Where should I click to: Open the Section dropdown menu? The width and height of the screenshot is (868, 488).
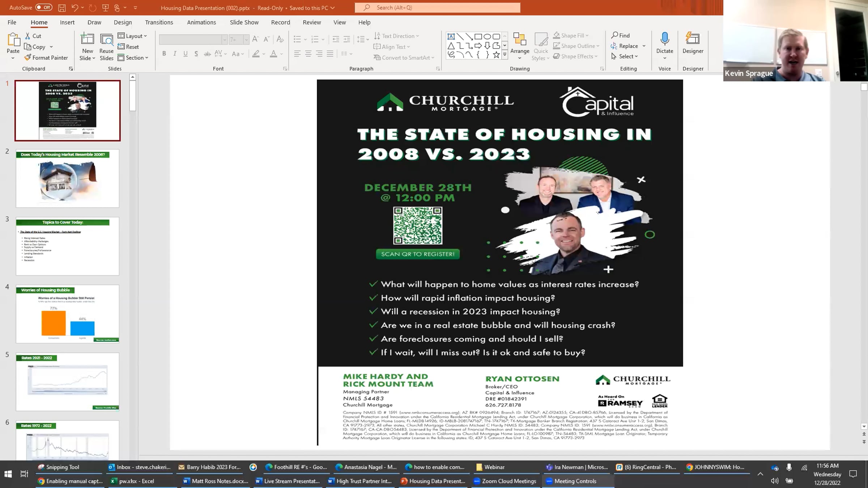[133, 57]
